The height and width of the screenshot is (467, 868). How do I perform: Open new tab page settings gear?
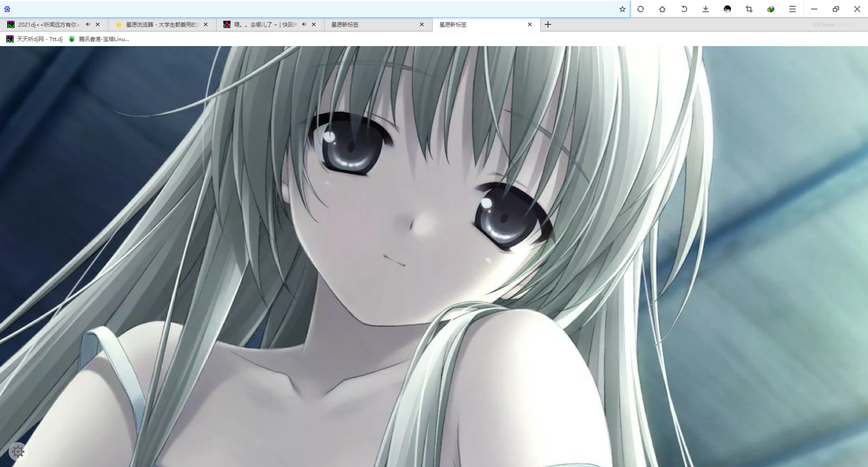click(18, 451)
